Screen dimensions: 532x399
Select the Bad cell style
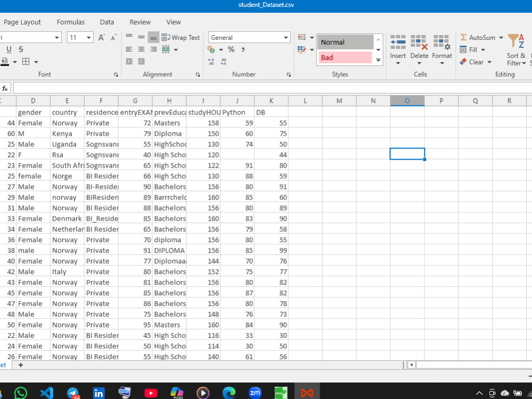tap(345, 57)
